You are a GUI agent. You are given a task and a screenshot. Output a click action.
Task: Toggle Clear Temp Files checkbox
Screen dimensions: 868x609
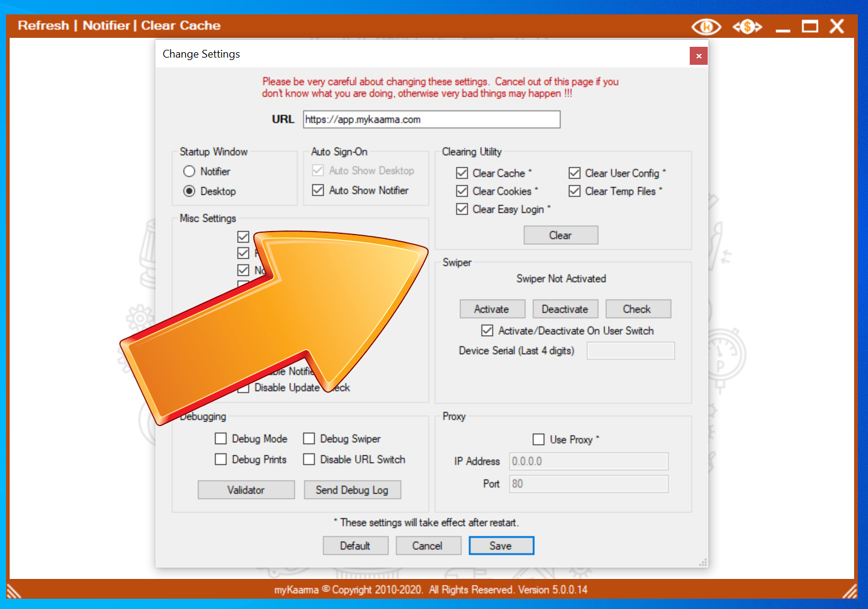pyautogui.click(x=574, y=191)
